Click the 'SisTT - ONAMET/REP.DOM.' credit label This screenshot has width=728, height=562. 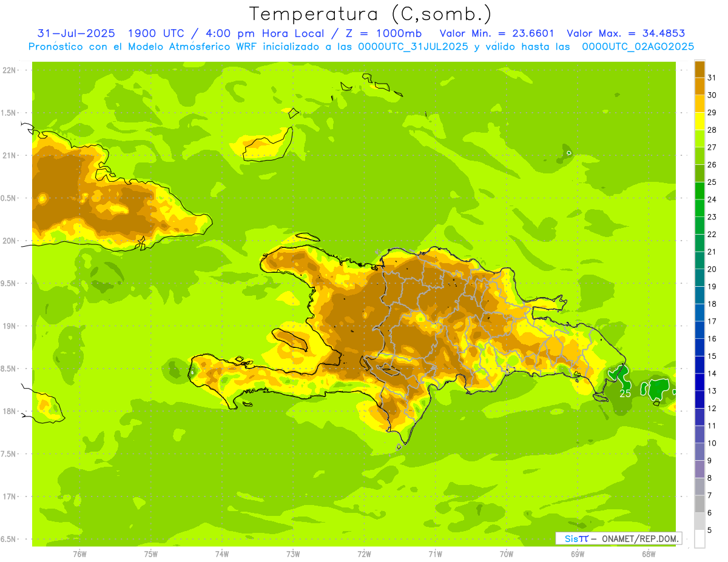pyautogui.click(x=619, y=538)
